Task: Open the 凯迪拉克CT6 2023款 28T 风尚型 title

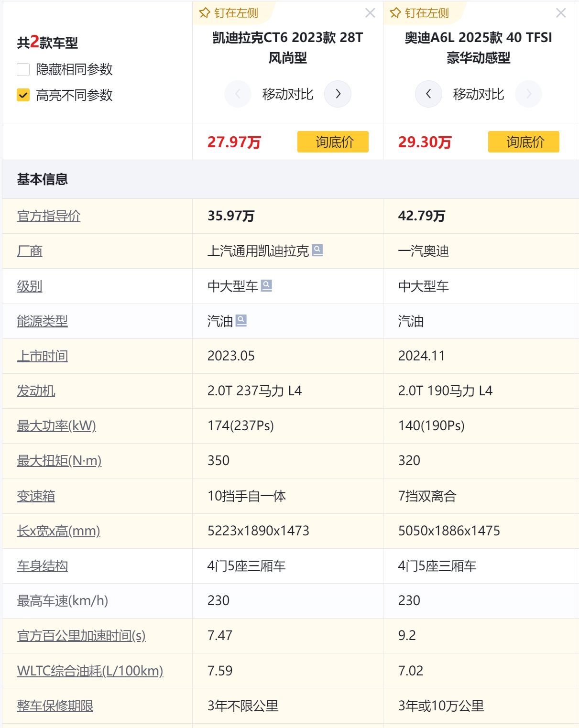Action: coord(288,47)
